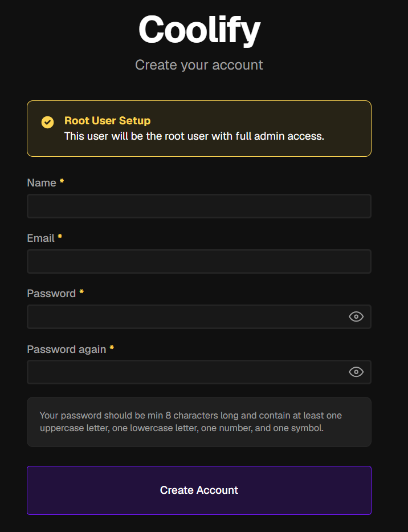Screen dimensions: 408x532
Task: Click the required asterisk beside Name
Action: [62, 181]
